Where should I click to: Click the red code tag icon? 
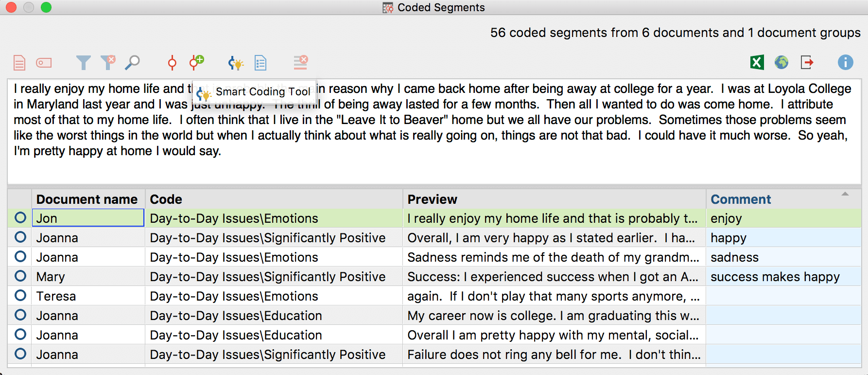click(x=44, y=63)
